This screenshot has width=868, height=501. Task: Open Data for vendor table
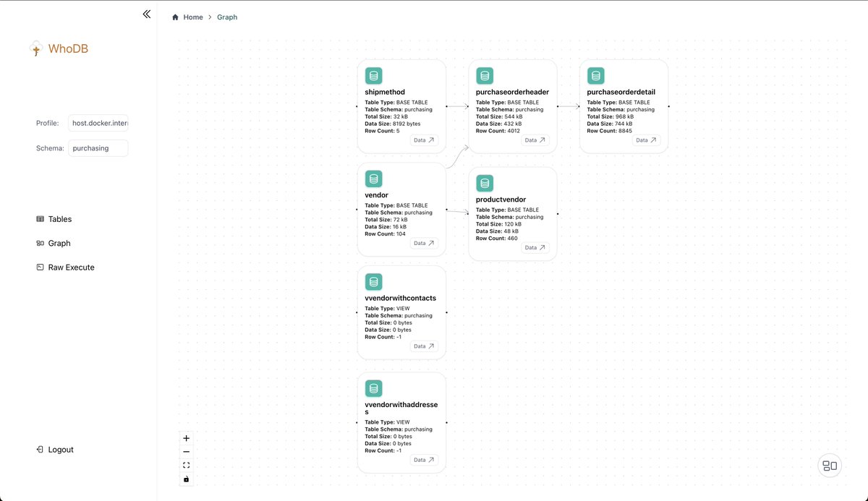pos(424,244)
